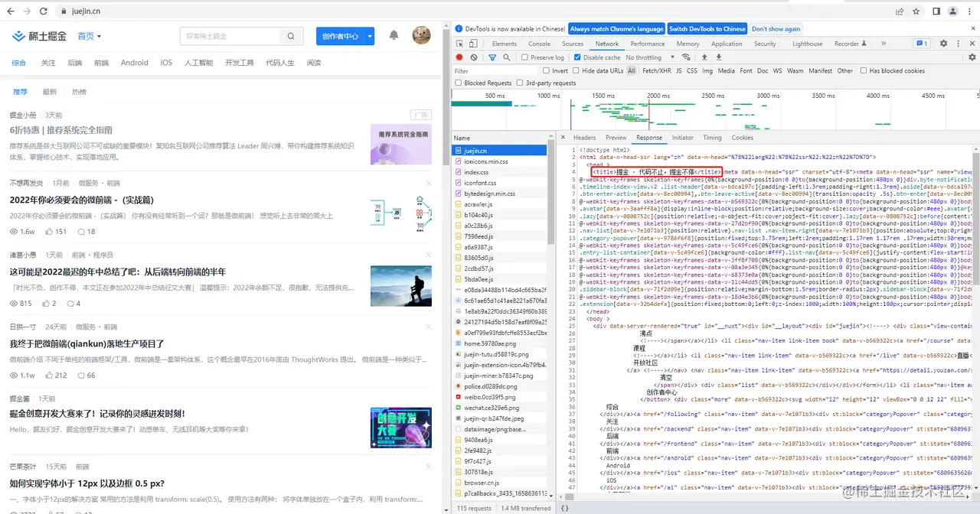The image size is (980, 514).
Task: Uncheck Disable cache checkbox
Action: pyautogui.click(x=577, y=57)
